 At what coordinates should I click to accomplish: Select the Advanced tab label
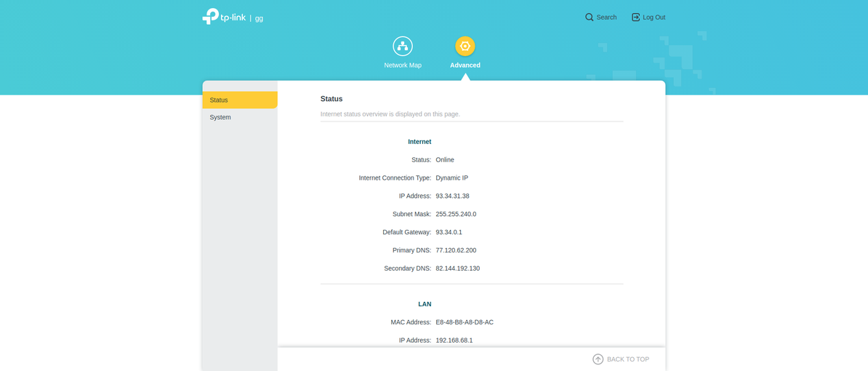[465, 65]
